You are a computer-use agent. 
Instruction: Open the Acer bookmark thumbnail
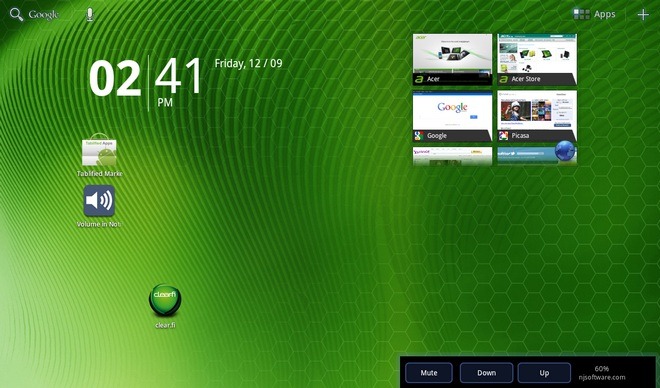pyautogui.click(x=452, y=60)
